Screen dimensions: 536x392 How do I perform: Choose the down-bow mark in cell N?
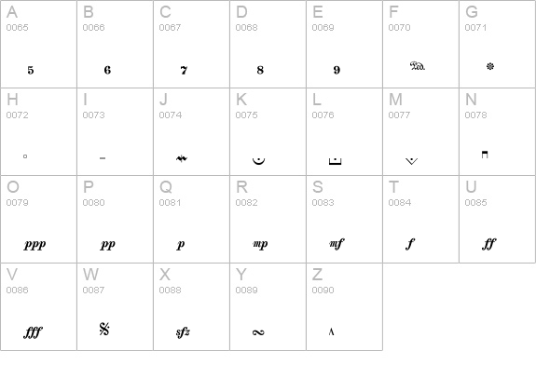click(x=485, y=155)
